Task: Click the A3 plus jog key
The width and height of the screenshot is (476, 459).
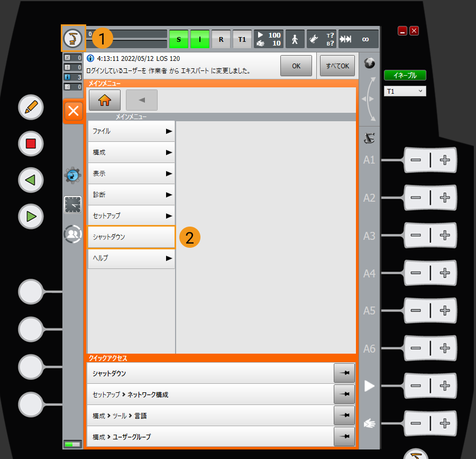Action: click(444, 236)
